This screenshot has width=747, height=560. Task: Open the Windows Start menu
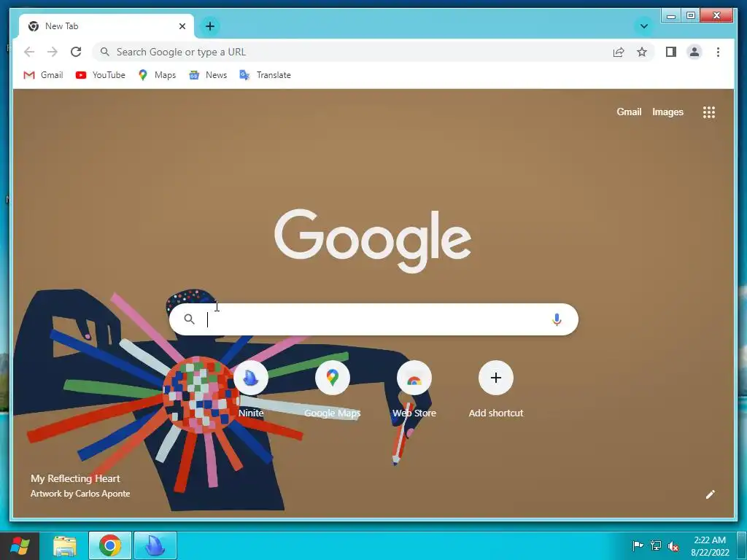(x=20, y=545)
